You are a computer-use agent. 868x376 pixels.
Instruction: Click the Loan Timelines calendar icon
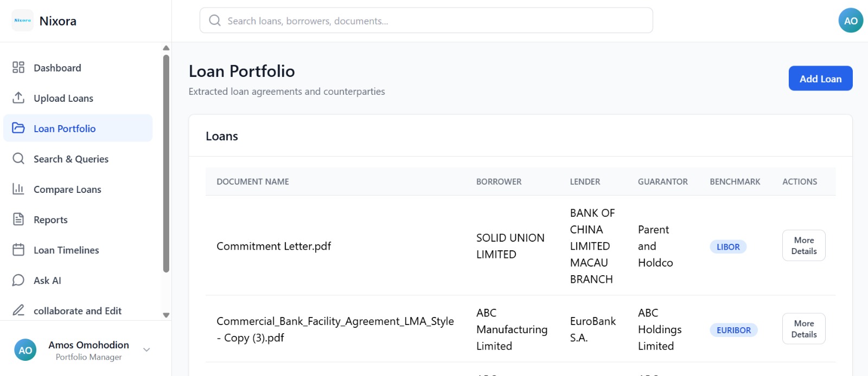point(18,250)
